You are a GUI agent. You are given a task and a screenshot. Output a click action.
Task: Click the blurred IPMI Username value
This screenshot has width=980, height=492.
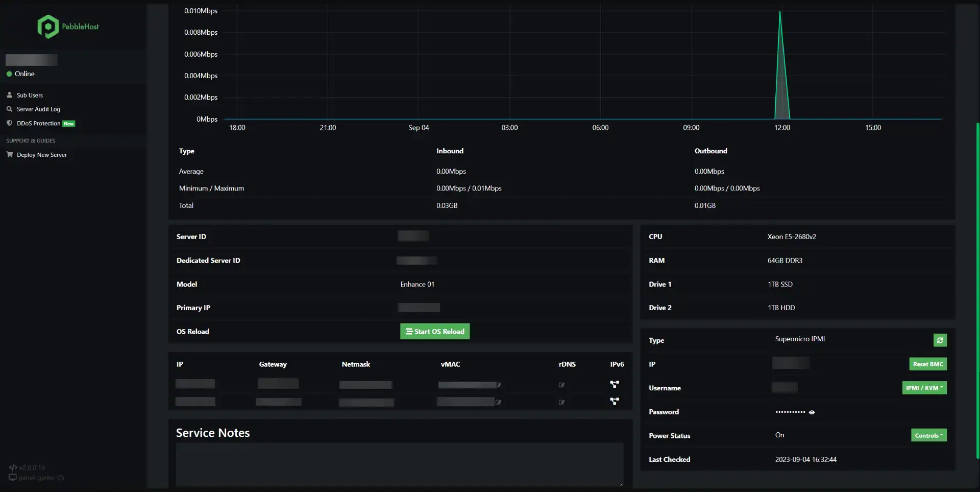click(x=785, y=388)
